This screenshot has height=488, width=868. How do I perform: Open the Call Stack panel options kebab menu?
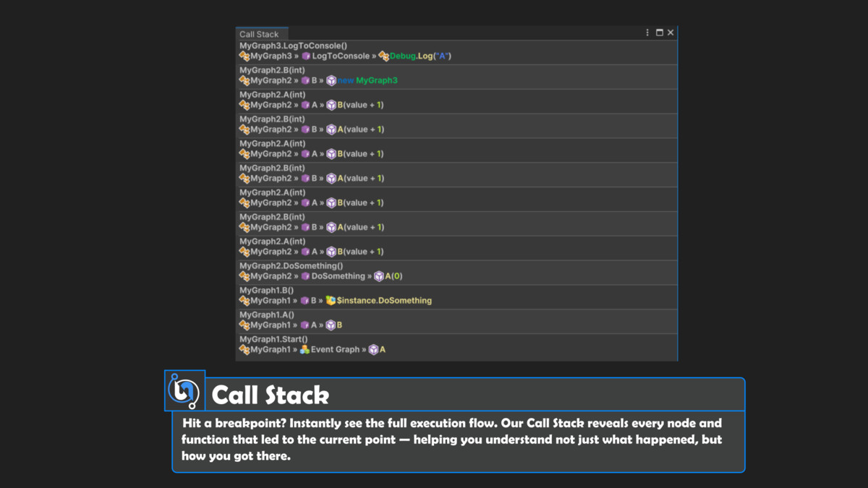tap(647, 33)
